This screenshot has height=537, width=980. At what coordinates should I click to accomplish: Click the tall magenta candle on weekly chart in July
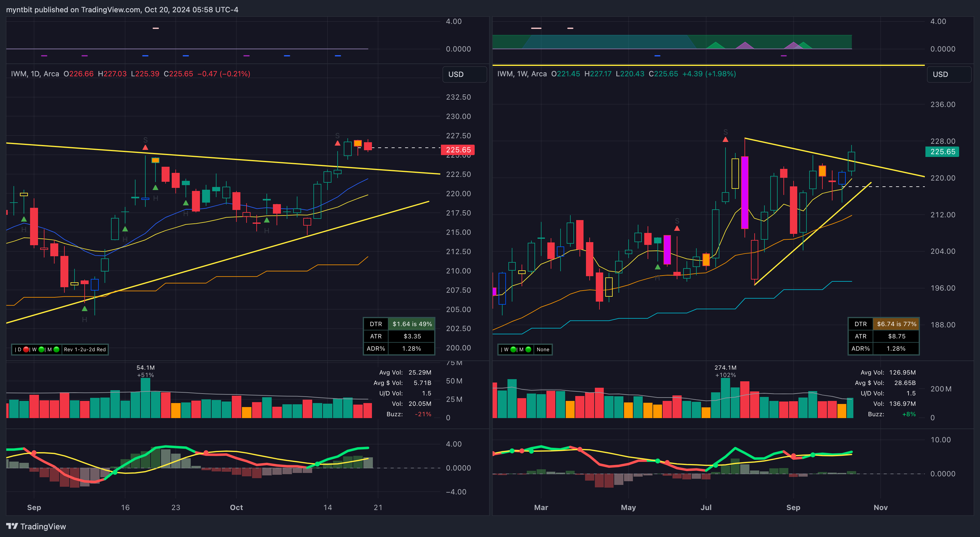point(745,192)
